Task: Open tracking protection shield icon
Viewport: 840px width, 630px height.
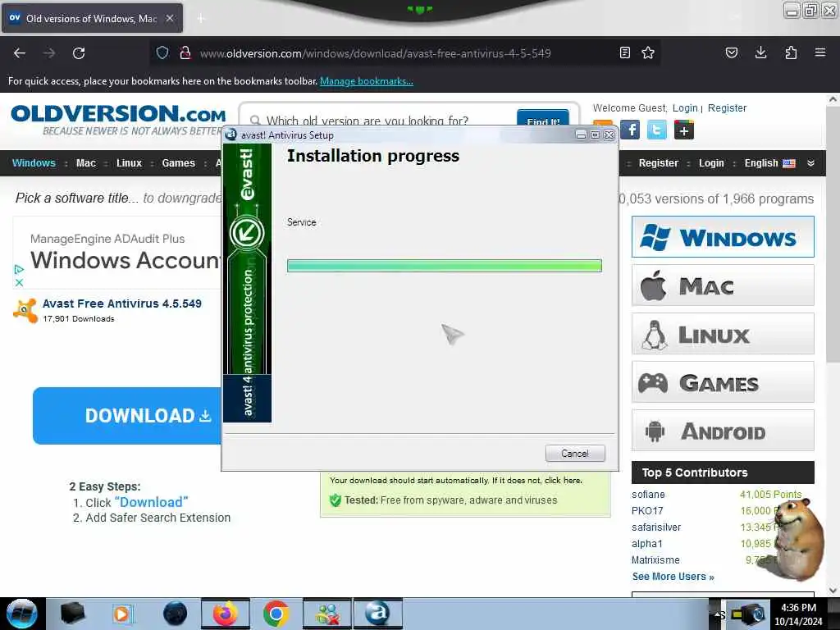Action: [x=162, y=52]
